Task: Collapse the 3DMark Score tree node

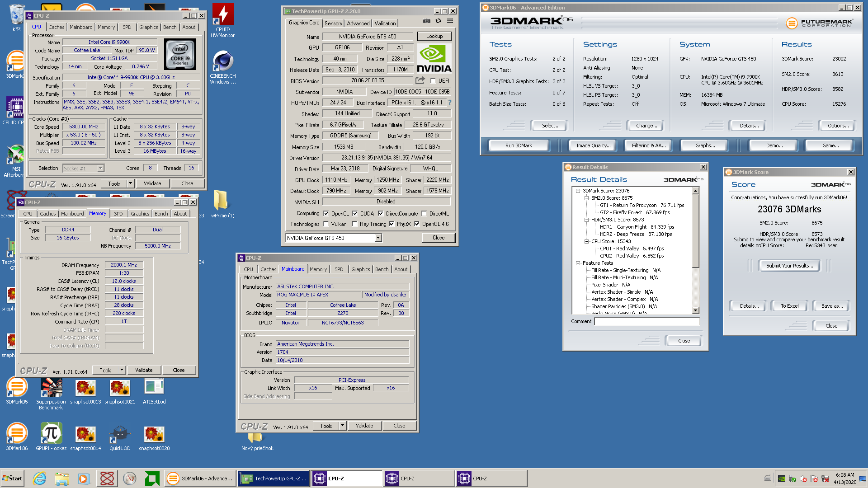Action: point(578,191)
